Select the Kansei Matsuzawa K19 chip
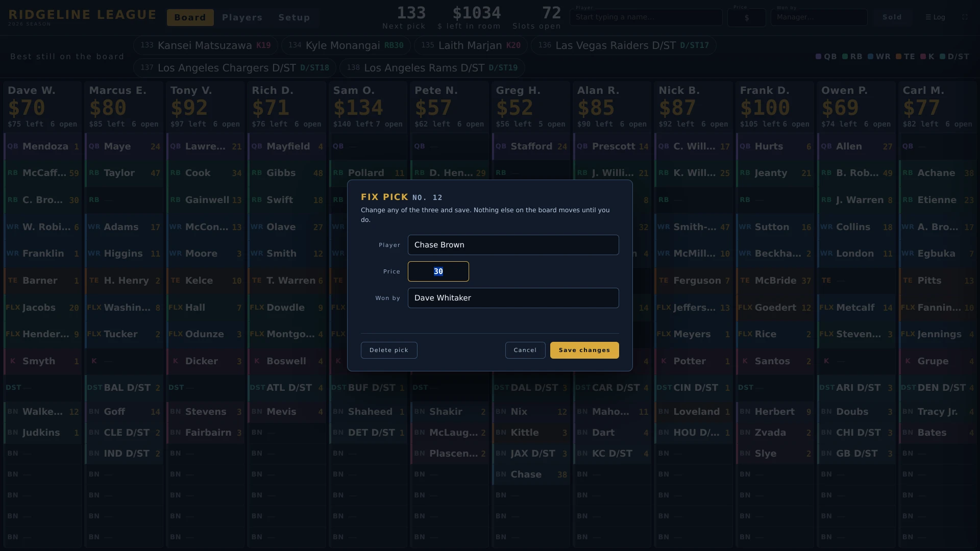This screenshot has width=980, height=551. click(206, 45)
